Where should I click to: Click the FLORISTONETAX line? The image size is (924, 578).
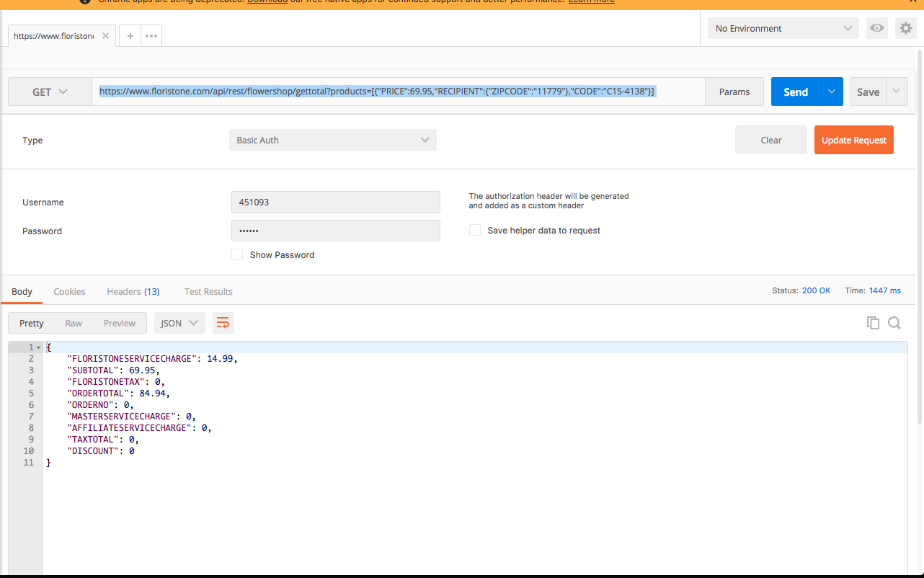[116, 381]
